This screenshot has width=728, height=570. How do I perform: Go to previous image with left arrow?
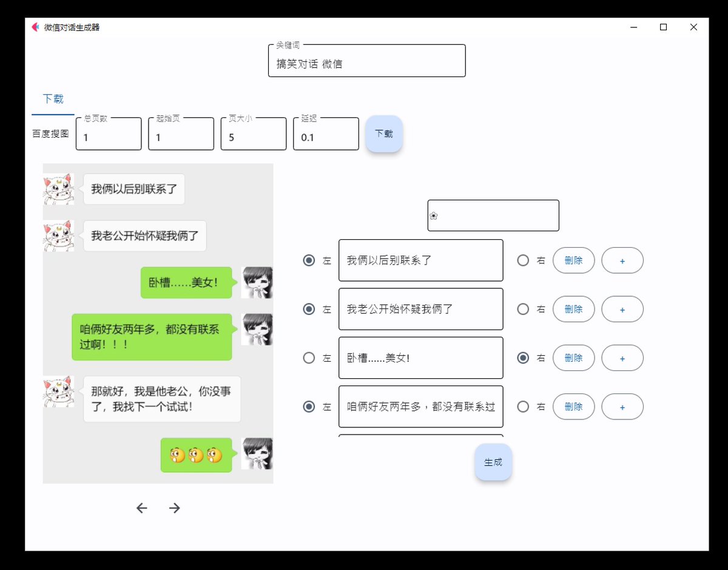point(142,508)
